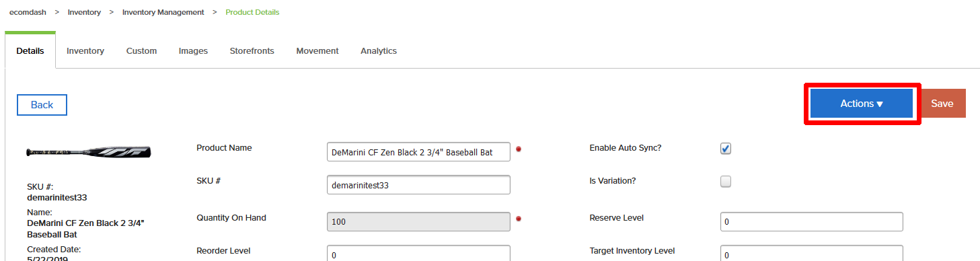The image size is (980, 261).
Task: Open the Analytics tab
Action: pyautogui.click(x=379, y=51)
